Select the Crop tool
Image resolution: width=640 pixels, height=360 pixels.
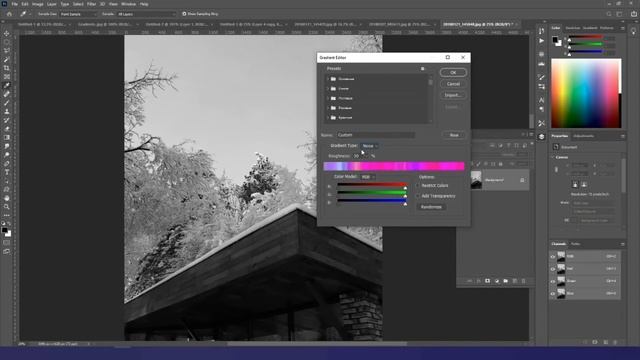coord(7,68)
